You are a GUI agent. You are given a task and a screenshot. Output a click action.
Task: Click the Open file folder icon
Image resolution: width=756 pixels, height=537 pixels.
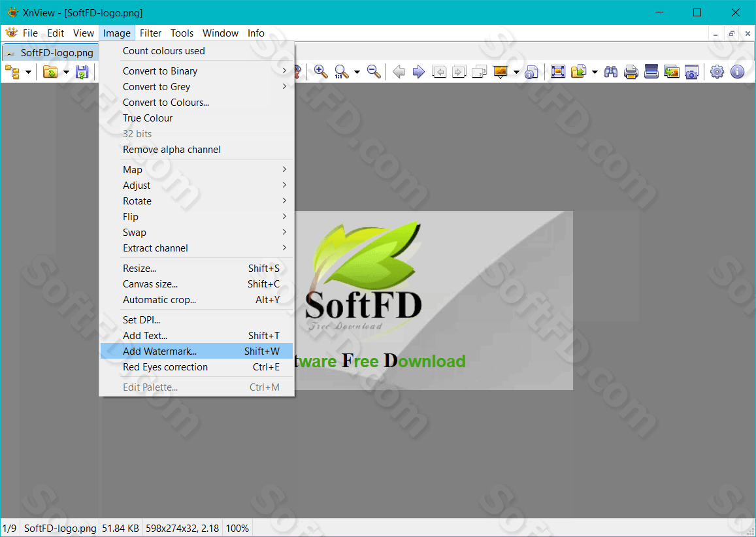(50, 73)
